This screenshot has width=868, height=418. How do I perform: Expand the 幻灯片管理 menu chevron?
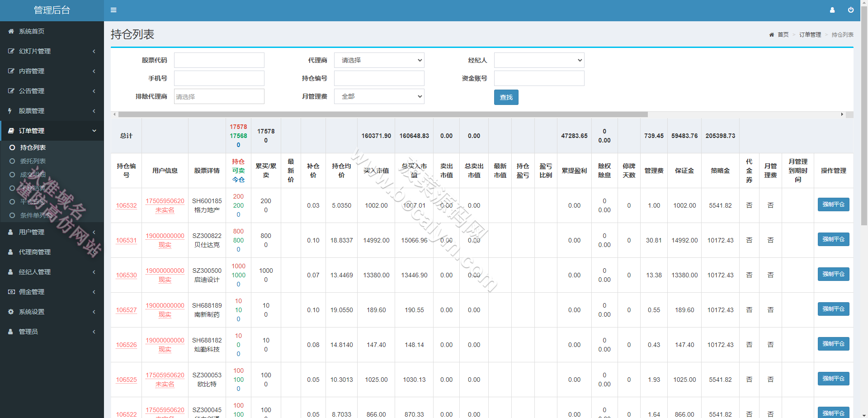point(94,51)
